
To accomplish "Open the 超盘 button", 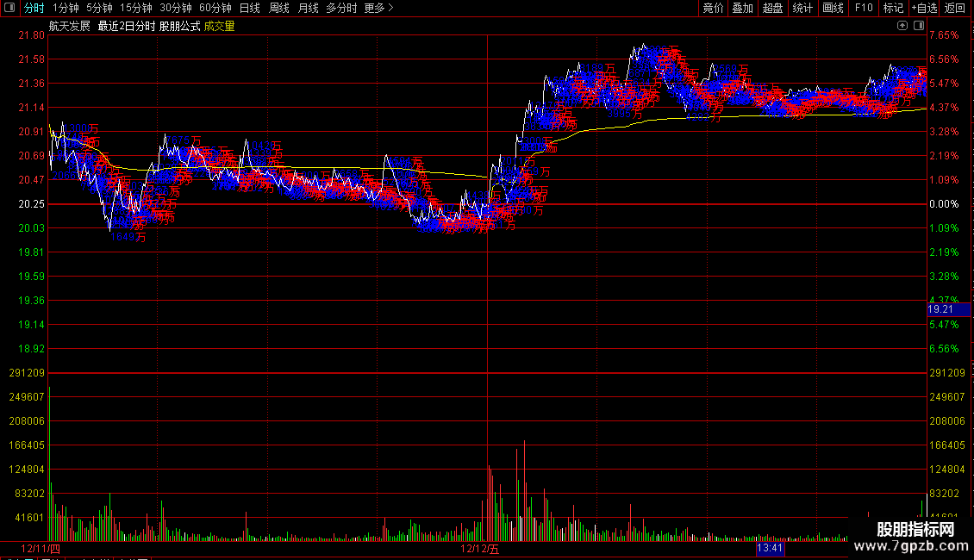I will 773,8.
